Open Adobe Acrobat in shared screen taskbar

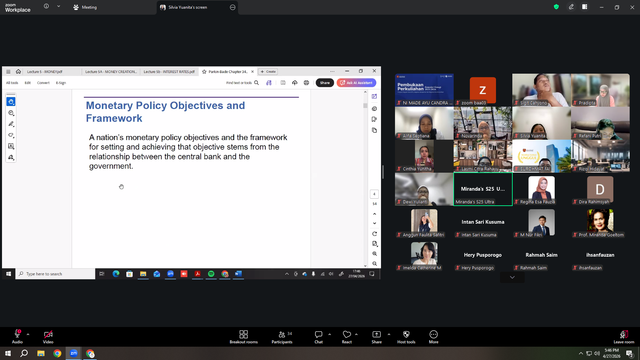[x=198, y=274]
